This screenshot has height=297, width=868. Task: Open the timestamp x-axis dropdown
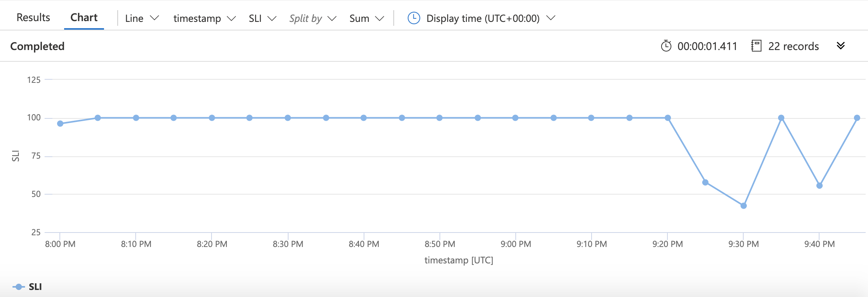pos(204,18)
